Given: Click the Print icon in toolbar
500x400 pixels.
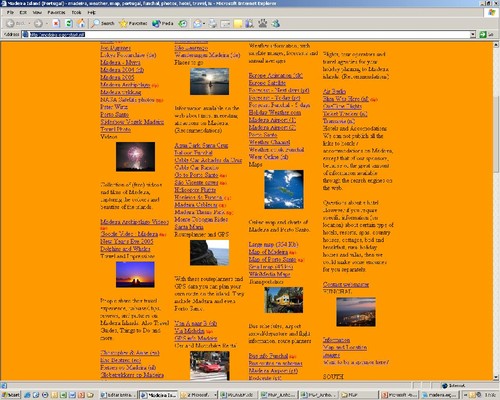Looking at the screenshot, I should 213,23.
